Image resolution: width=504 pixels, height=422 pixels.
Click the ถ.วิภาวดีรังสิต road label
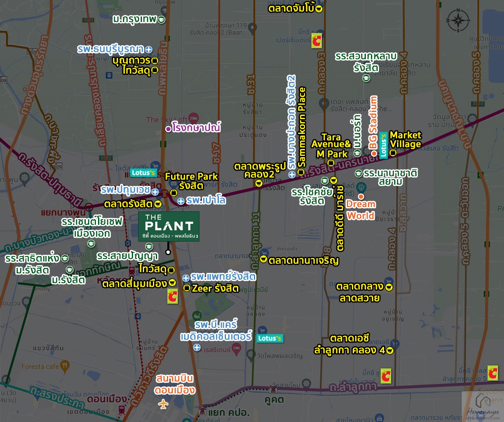tap(149, 376)
